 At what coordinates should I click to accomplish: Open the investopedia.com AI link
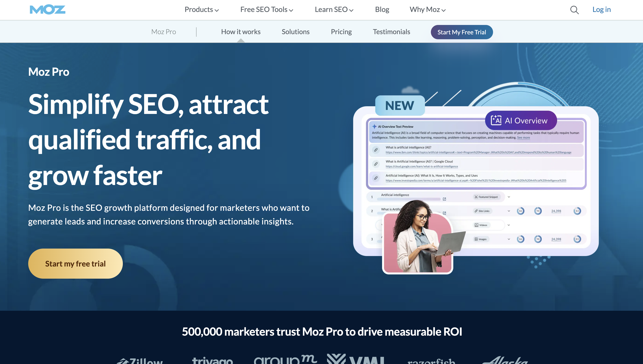coord(476,180)
